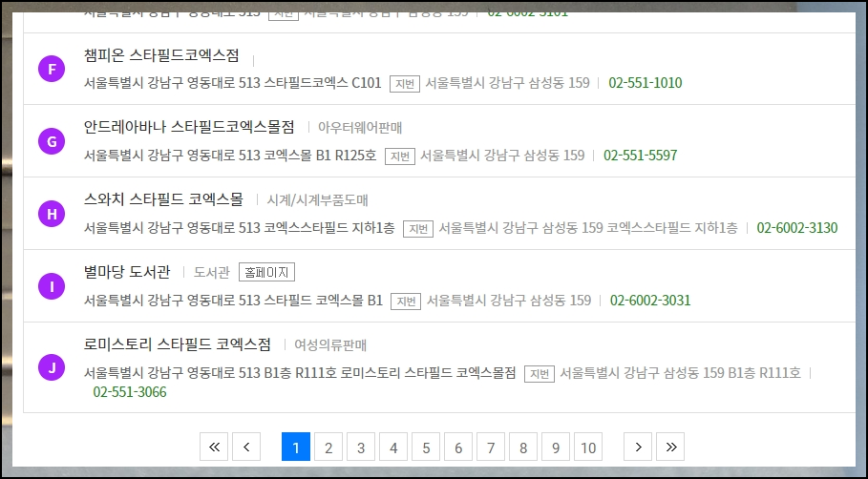Viewport: 868px width, 479px height.
Task: Click road address ending 코엑스스타필드 지하1층
Action: pyautogui.click(x=239, y=228)
